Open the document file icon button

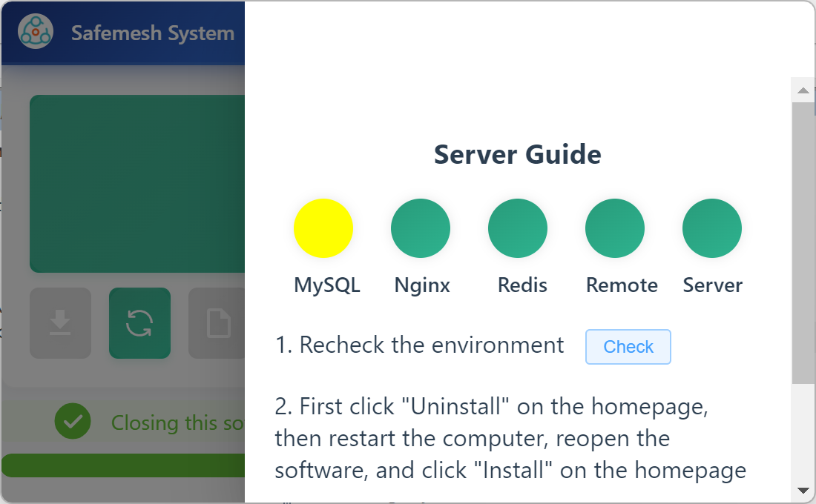tap(217, 323)
